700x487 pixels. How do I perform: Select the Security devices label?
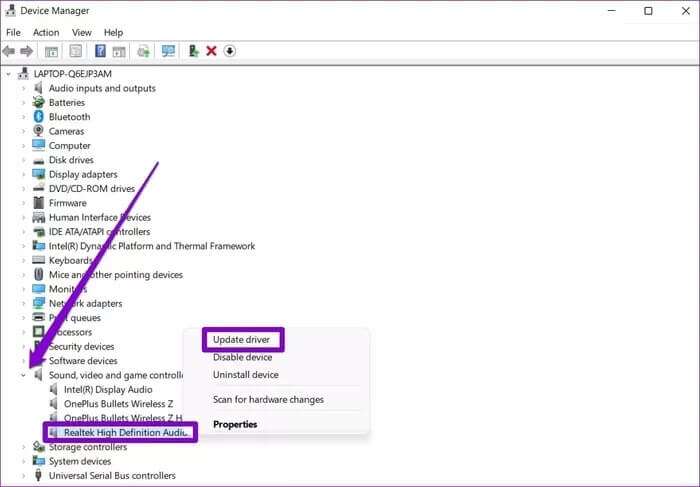click(81, 346)
